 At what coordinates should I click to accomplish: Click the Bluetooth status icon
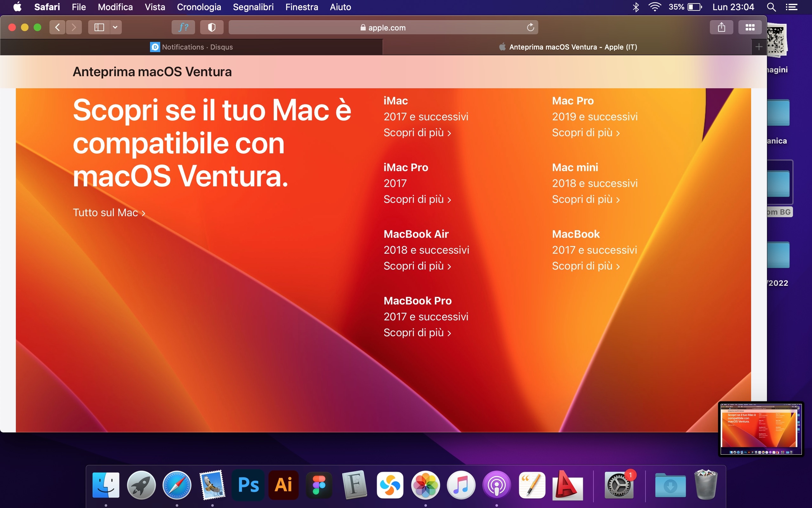[x=636, y=7]
